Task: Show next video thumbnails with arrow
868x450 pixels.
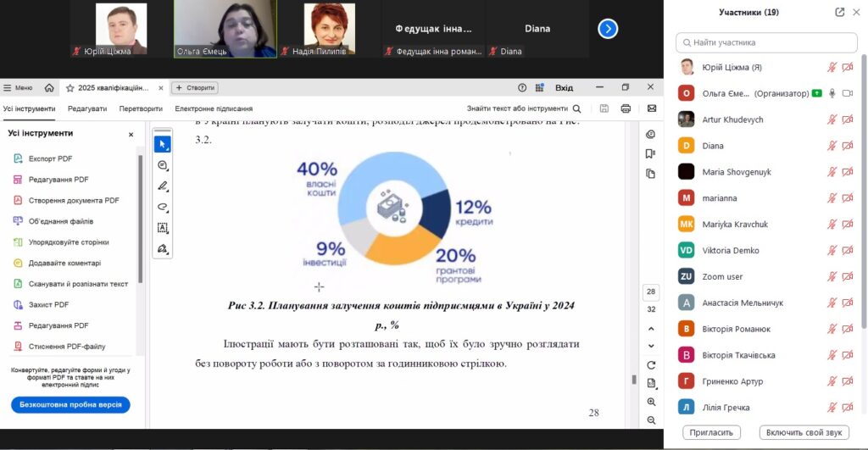Action: 607,29
